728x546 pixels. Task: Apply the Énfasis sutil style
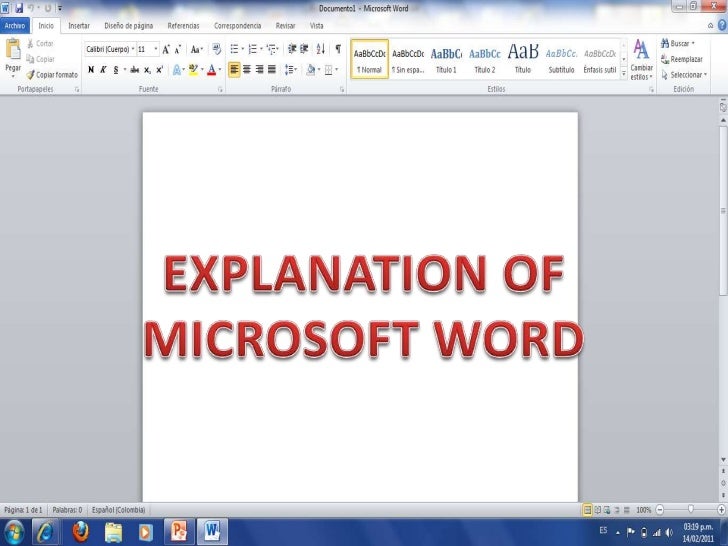(600, 59)
